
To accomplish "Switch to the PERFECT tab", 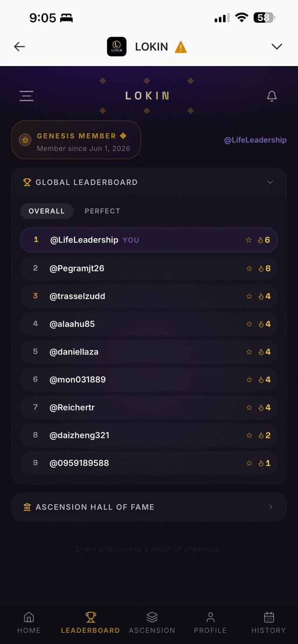I will (x=102, y=211).
